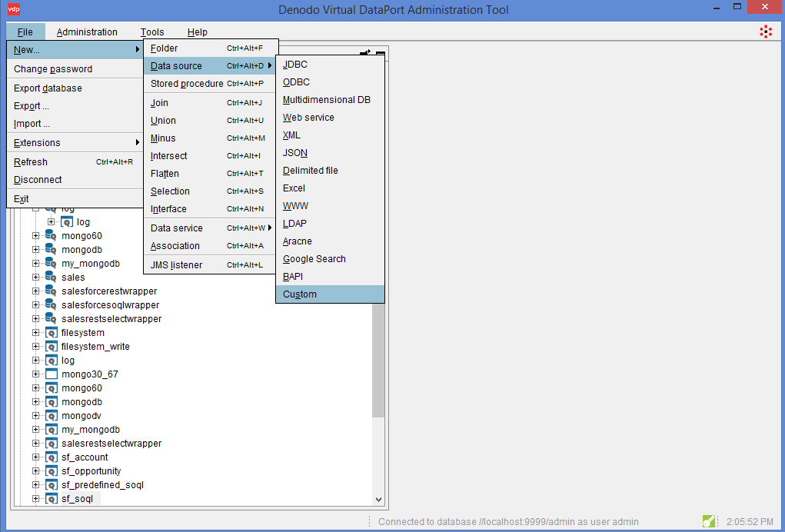Screen dimensions: 785x532
Task: Open the Data service submenu
Action: pyautogui.click(x=210, y=228)
